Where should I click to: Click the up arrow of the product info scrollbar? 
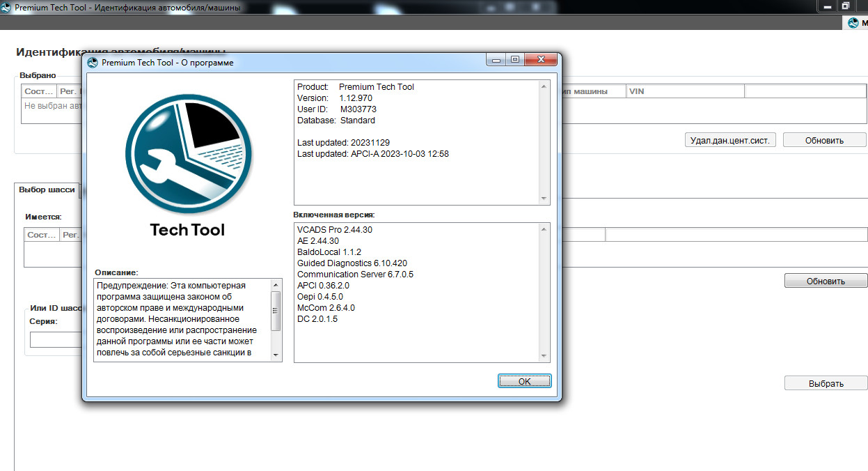(x=544, y=86)
